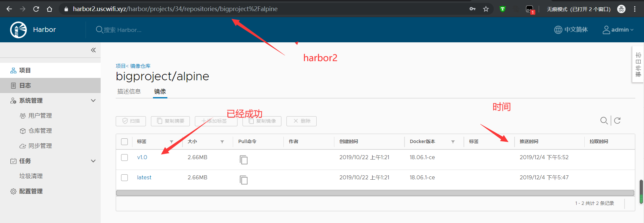
Task: Click the 添加标签 button
Action: tap(216, 121)
